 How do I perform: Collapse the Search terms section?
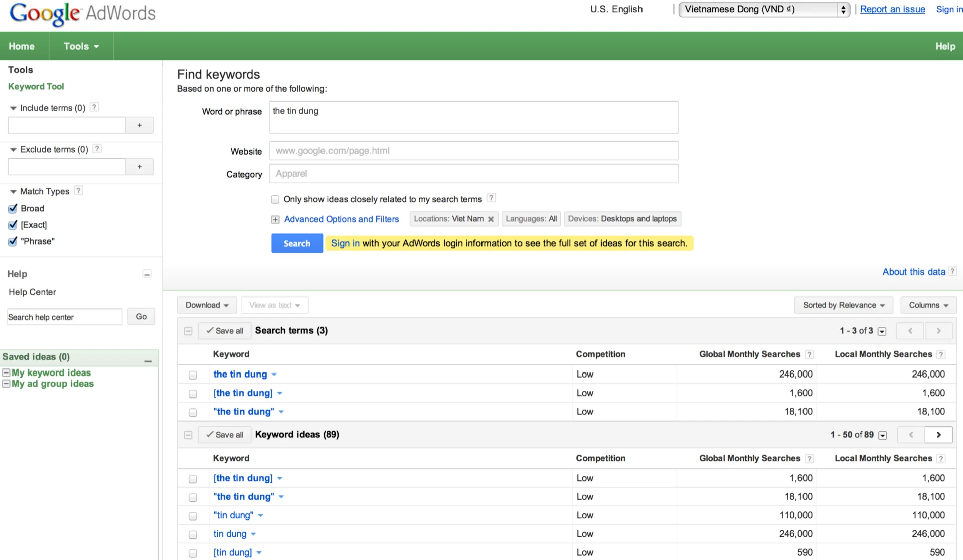tap(188, 331)
